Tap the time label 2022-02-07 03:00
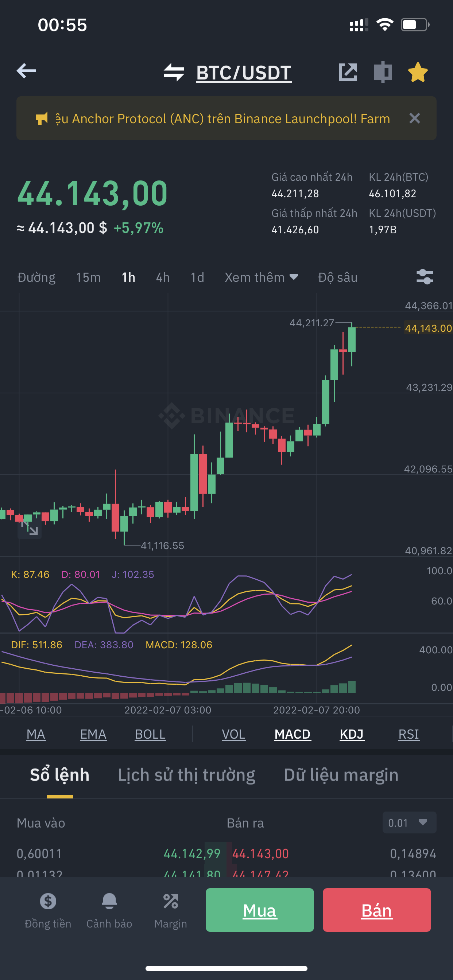 tap(168, 710)
